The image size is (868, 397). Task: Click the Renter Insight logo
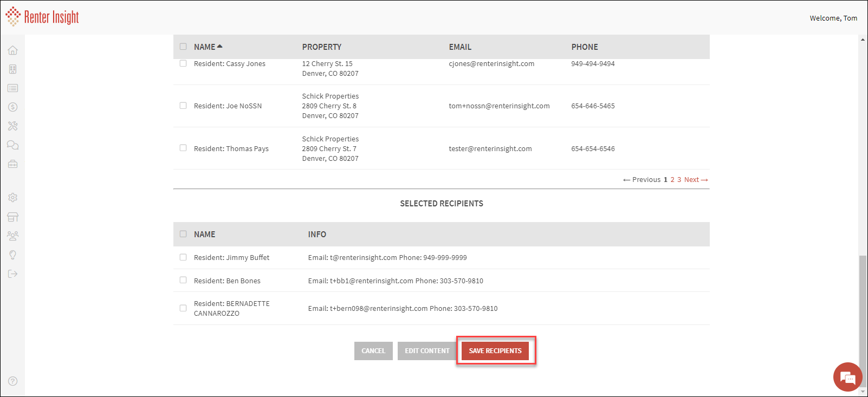tap(42, 17)
